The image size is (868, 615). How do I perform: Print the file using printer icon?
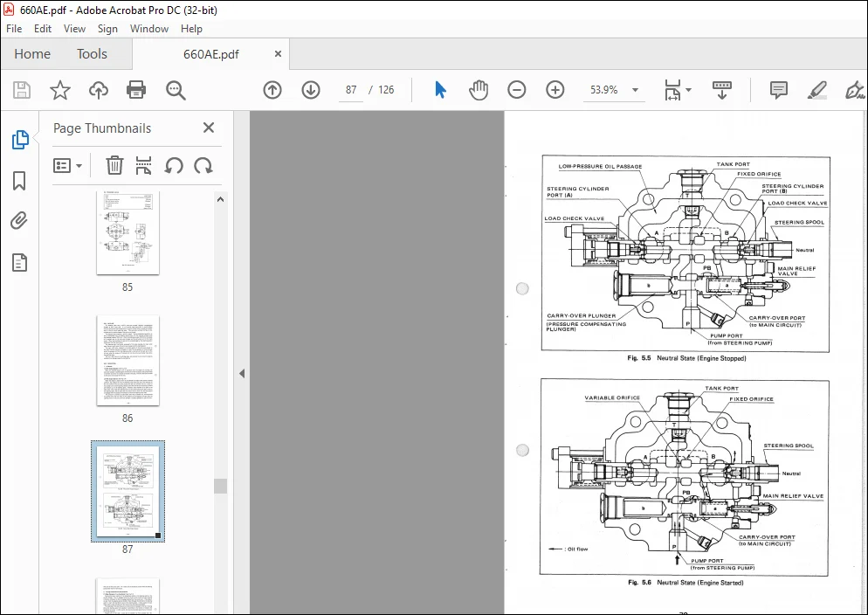tap(136, 90)
